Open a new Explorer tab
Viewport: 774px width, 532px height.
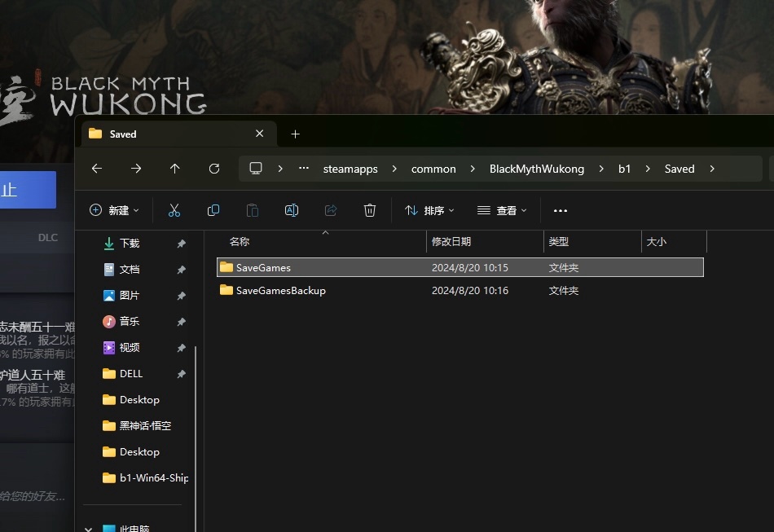click(x=295, y=134)
